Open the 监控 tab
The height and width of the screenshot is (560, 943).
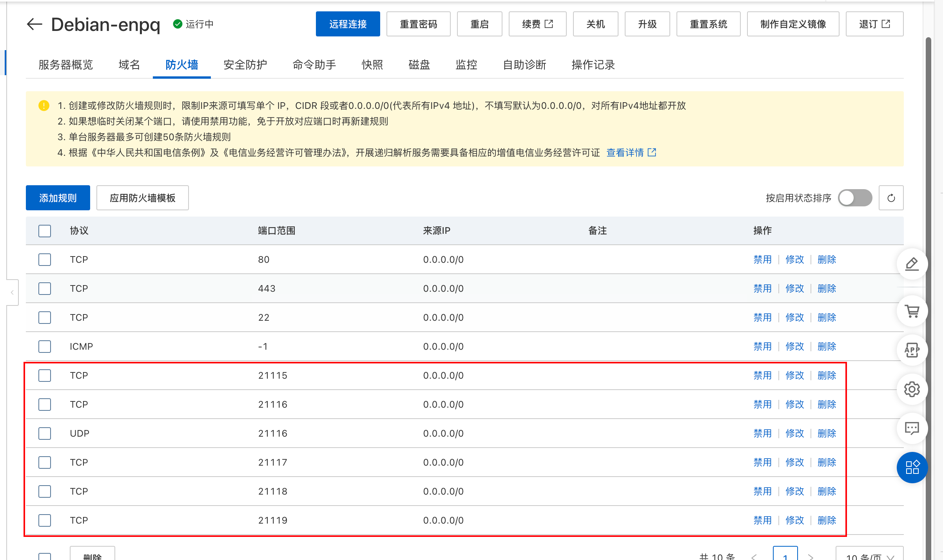pos(466,65)
